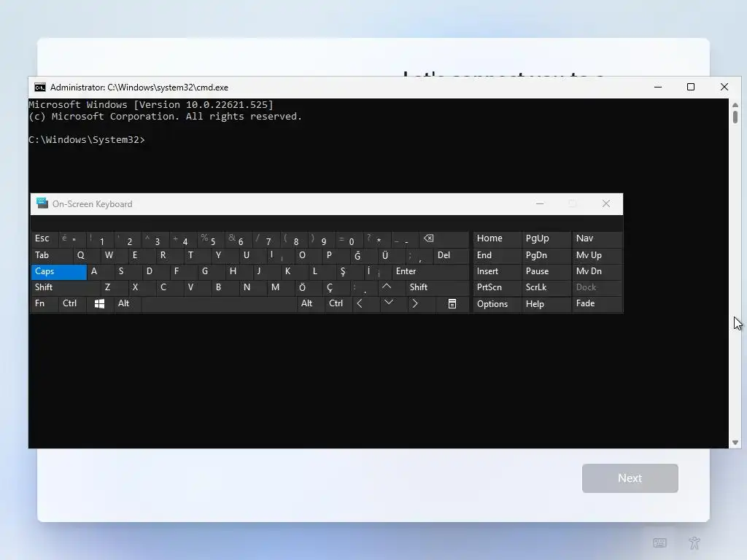Toggle the left Shift key
The height and width of the screenshot is (560, 747).
(x=66, y=287)
